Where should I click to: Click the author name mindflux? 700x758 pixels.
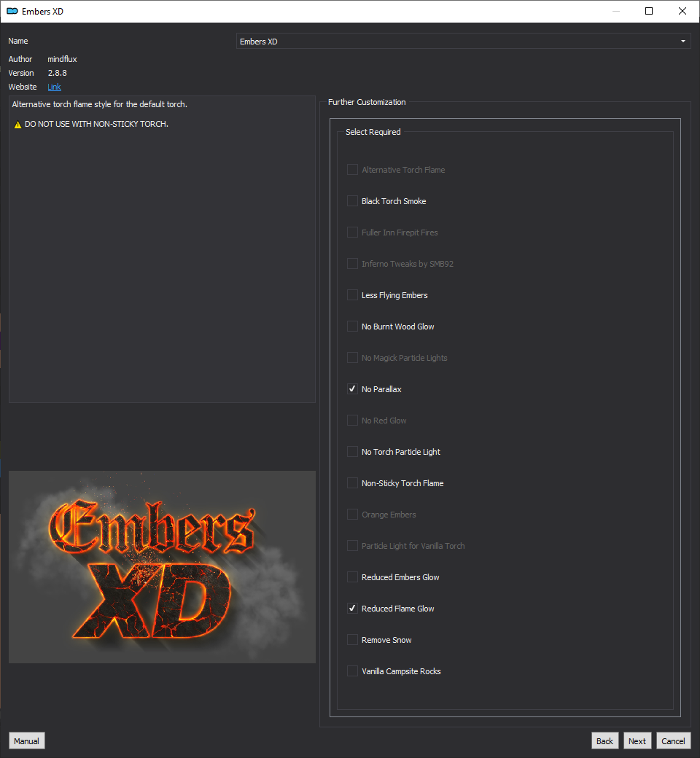point(62,59)
